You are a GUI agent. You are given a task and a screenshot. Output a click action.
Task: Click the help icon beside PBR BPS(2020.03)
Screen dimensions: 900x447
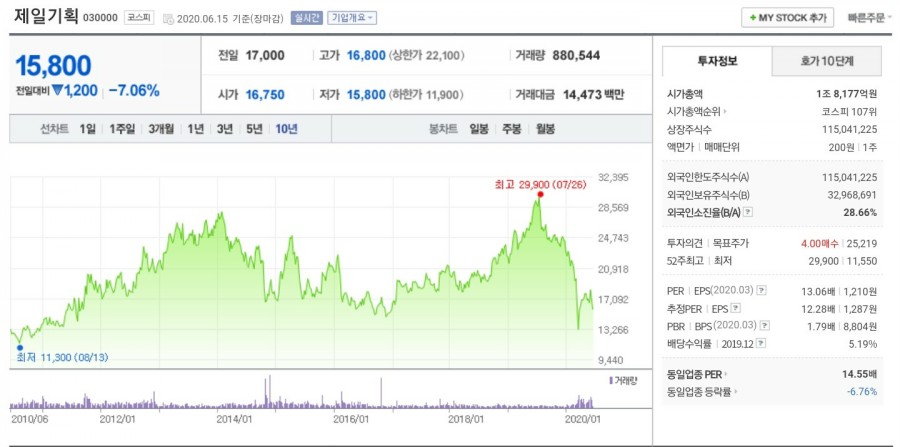point(764,326)
